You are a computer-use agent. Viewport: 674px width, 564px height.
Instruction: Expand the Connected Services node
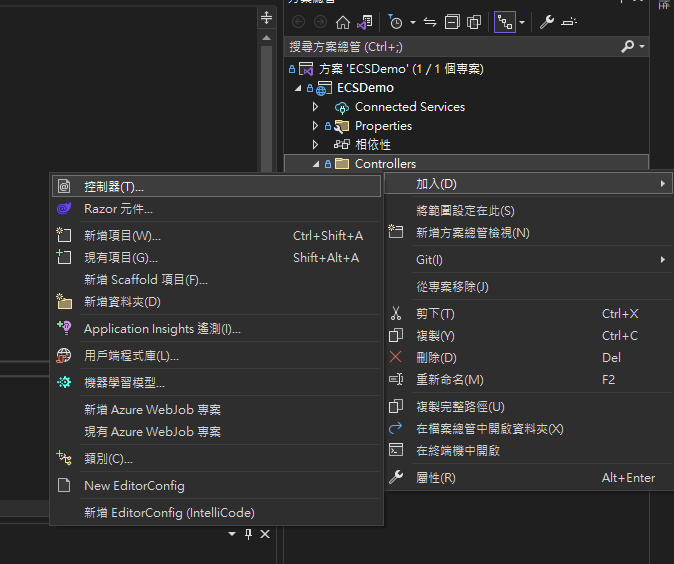click(x=316, y=107)
